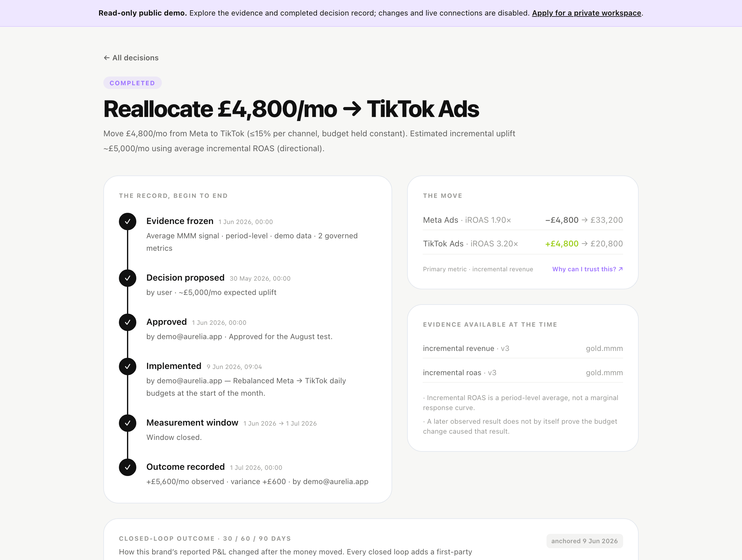Click the Closed-loop outcome 30/60/90 days heading

tap(205, 539)
